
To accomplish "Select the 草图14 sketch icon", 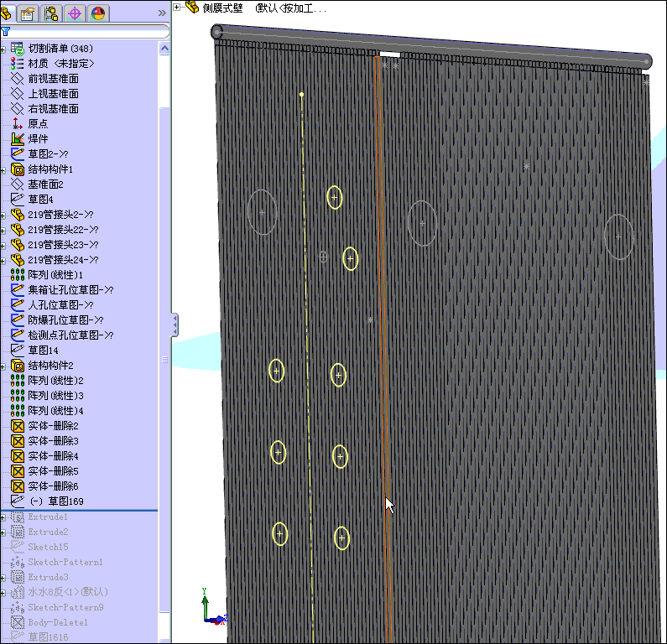I will pos(18,351).
